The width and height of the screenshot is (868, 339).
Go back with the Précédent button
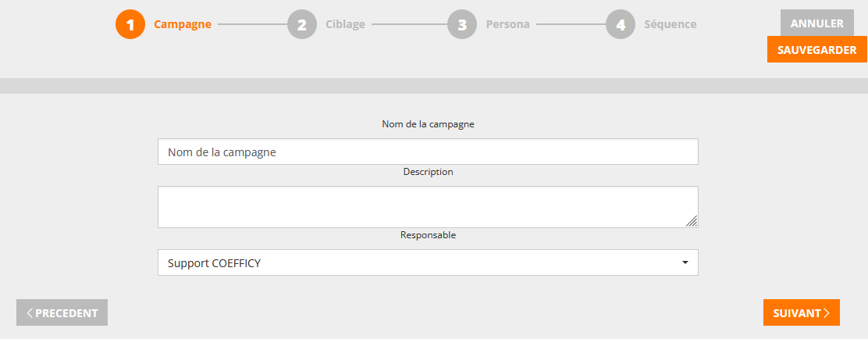tap(62, 312)
